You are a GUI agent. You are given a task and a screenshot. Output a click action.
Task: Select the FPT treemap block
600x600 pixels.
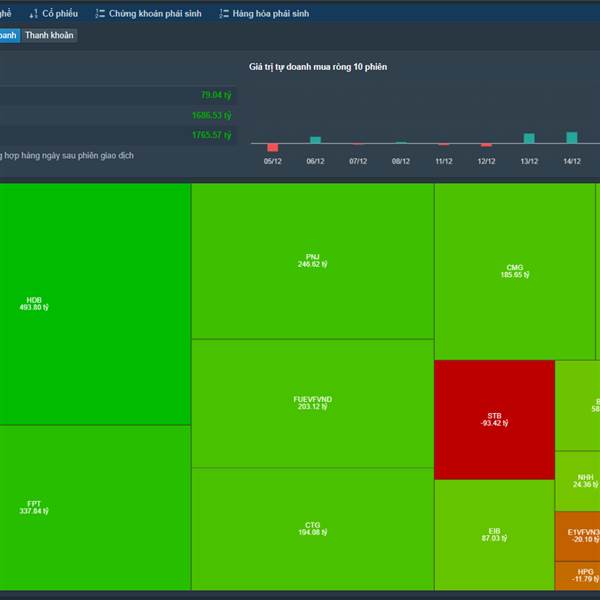click(x=95, y=508)
